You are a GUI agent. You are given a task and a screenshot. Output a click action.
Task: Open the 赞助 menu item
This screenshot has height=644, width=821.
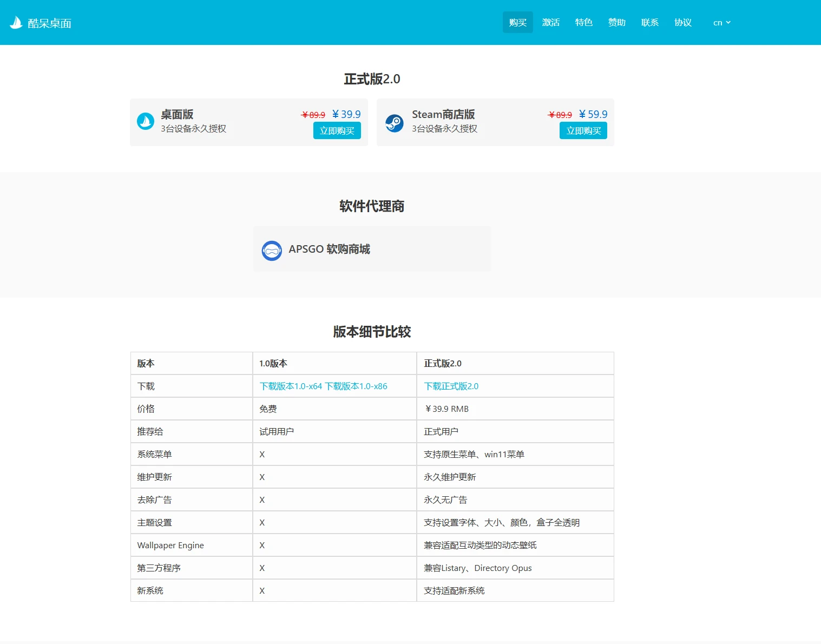click(x=616, y=22)
